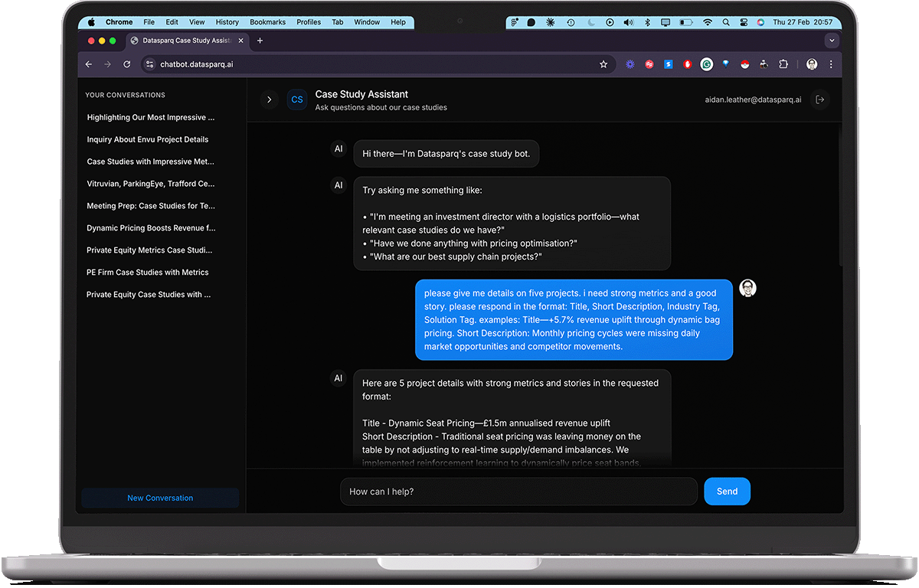Click the Now Playing play icon
919x588 pixels.
tap(610, 22)
